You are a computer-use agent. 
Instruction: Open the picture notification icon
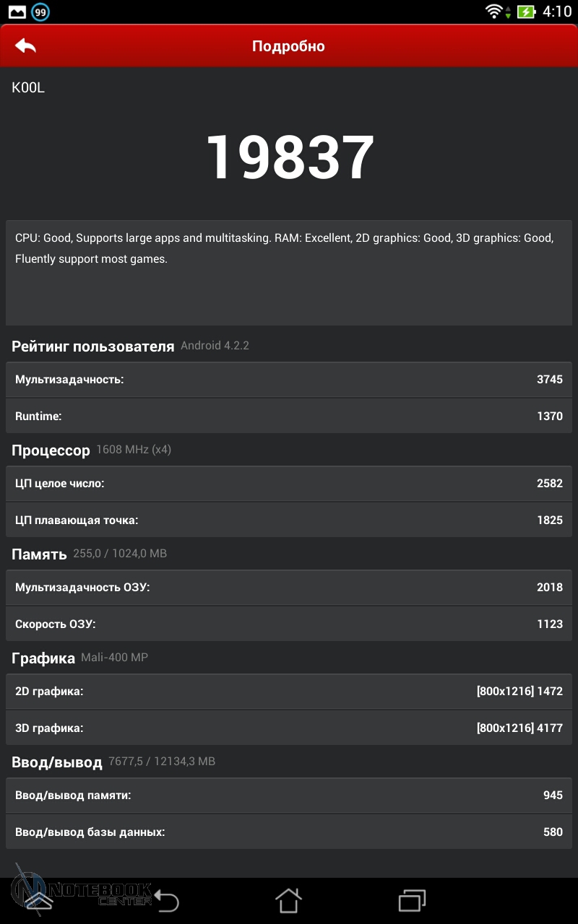(17, 12)
